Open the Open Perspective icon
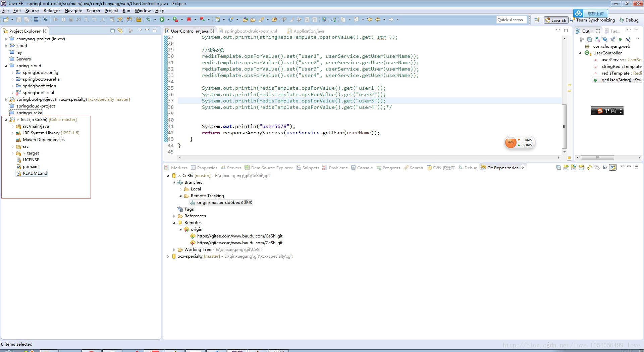Image resolution: width=644 pixels, height=352 pixels. pyautogui.click(x=537, y=20)
